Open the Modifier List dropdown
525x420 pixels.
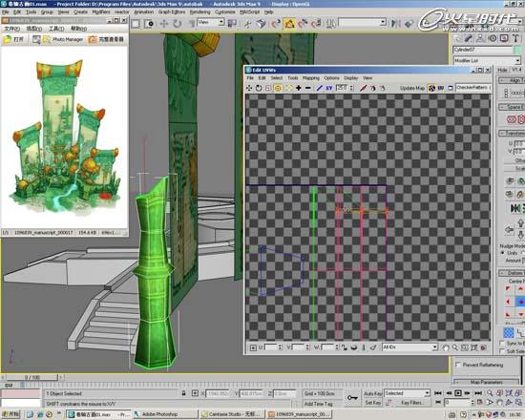coord(487,61)
